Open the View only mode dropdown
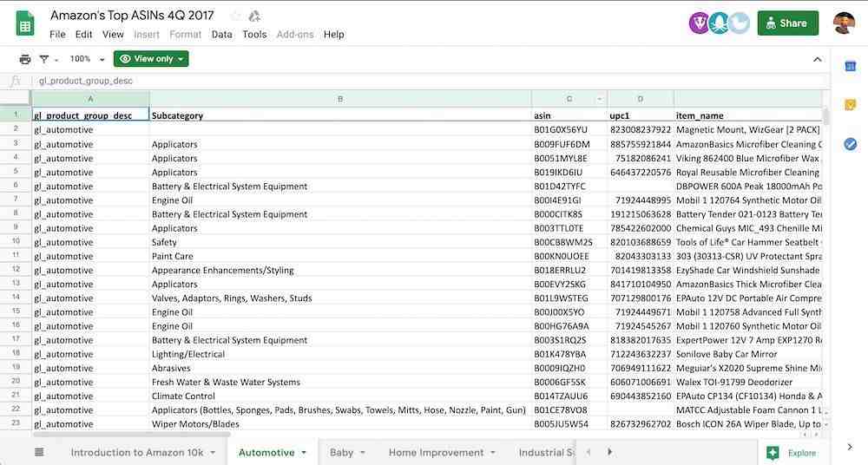The width and height of the screenshot is (868, 465). coord(151,59)
